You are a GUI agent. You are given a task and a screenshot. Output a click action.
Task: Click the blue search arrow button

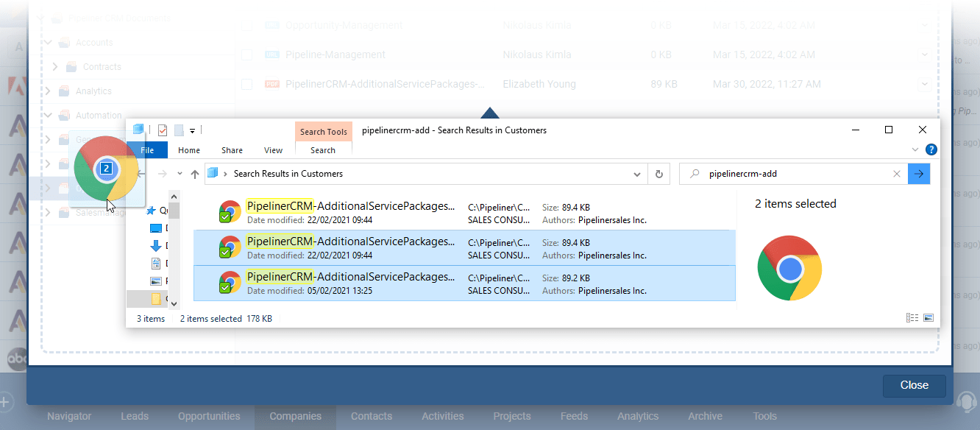click(919, 174)
